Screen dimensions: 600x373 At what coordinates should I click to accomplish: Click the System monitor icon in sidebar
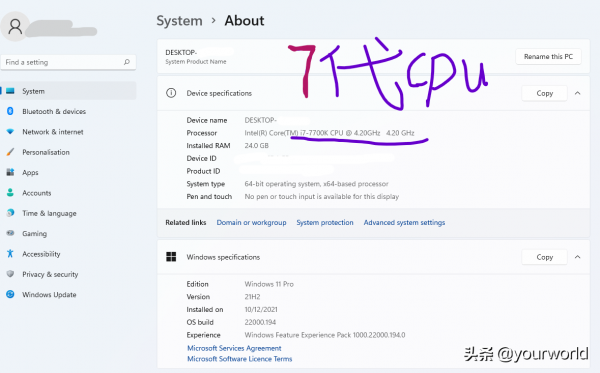coord(10,91)
